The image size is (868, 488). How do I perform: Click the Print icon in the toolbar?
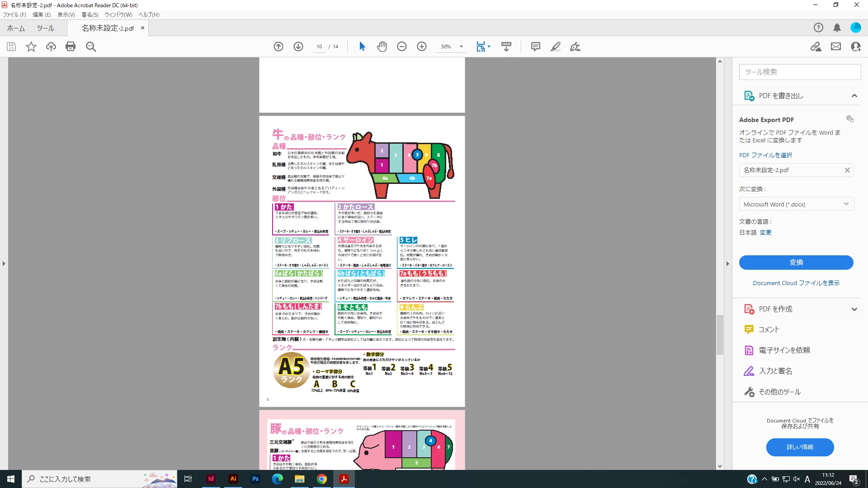click(x=71, y=47)
